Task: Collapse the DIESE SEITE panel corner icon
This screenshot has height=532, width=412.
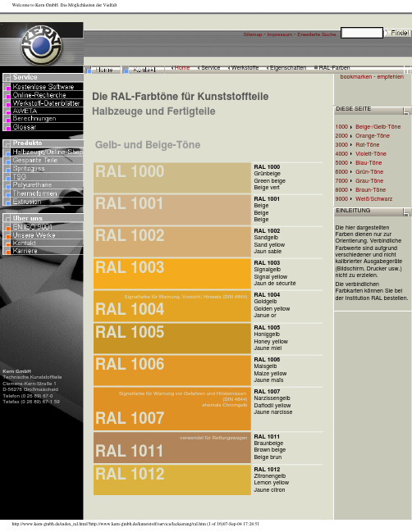Action: coord(406,111)
